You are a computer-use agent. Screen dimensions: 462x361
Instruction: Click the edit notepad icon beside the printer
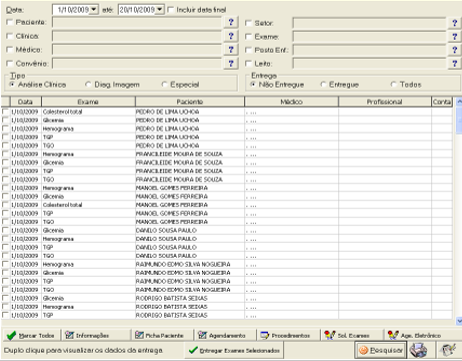tap(447, 350)
